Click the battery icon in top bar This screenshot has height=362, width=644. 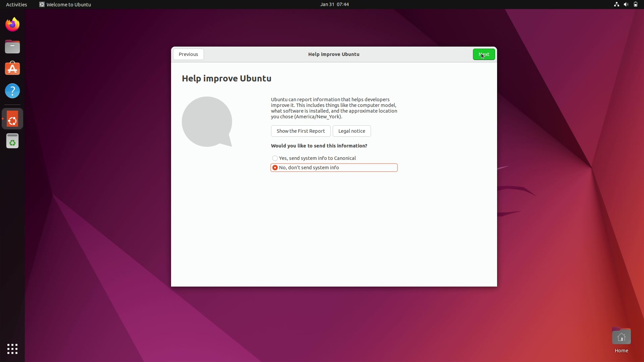tap(635, 4)
